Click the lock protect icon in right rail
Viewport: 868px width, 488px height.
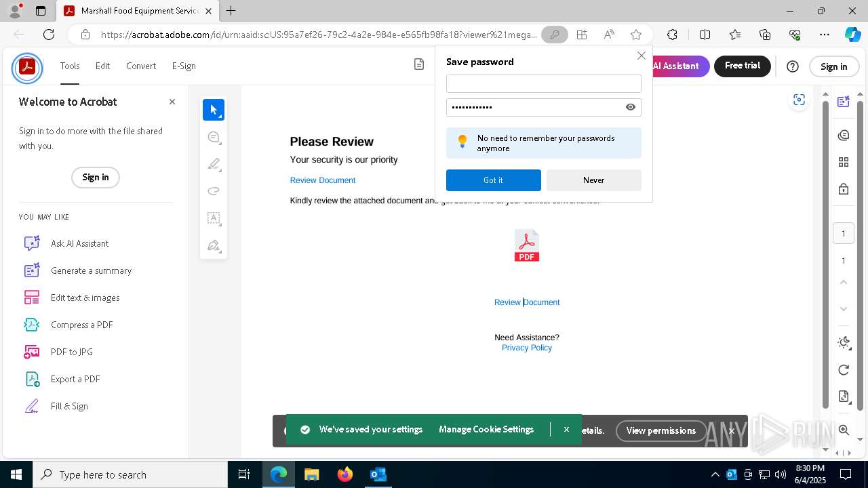tap(844, 189)
